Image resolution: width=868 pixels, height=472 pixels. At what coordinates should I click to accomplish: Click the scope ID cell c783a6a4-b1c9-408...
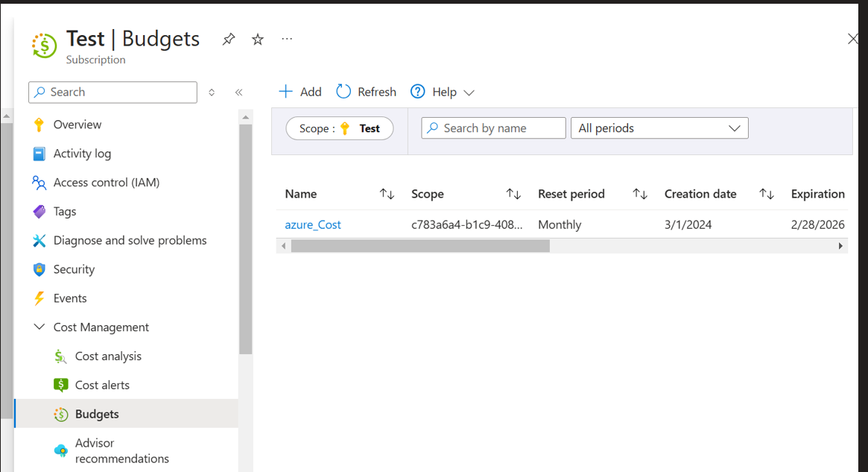466,224
